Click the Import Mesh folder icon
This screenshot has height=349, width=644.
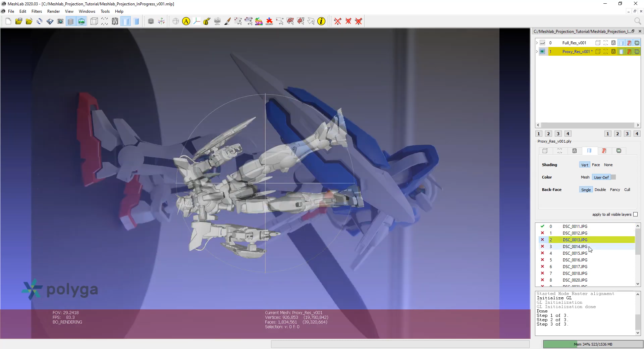[x=29, y=21]
